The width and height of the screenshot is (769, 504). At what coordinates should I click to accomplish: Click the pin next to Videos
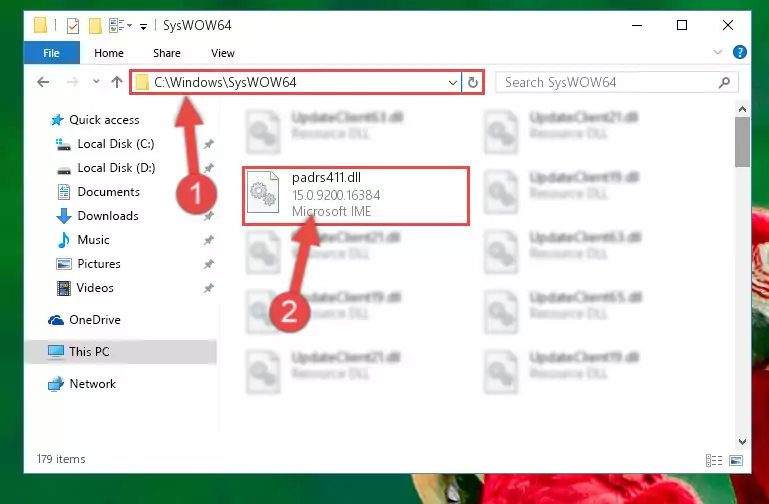(x=209, y=288)
